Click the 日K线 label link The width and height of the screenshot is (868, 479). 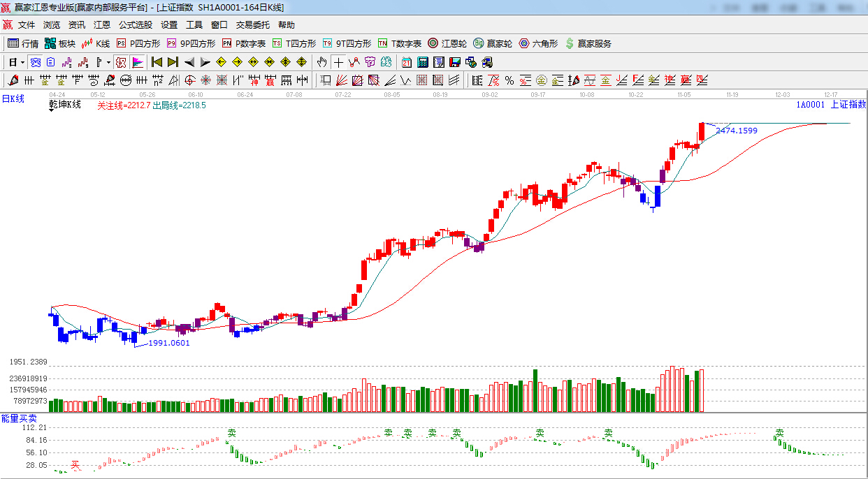[x=13, y=99]
